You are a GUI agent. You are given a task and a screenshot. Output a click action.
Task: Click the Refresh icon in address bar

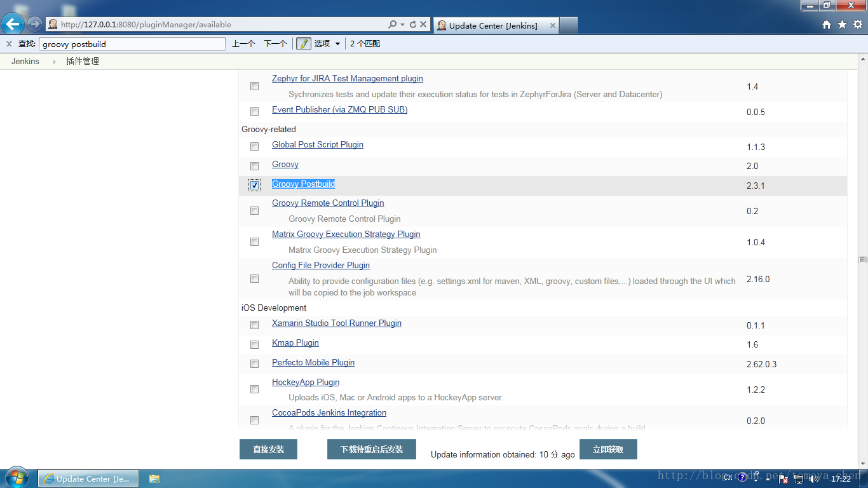413,24
